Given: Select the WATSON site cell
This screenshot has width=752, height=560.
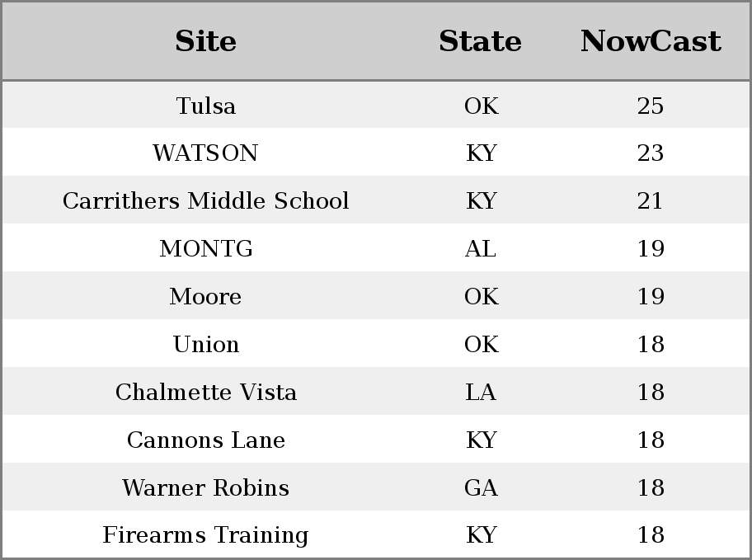Looking at the screenshot, I should (x=206, y=153).
